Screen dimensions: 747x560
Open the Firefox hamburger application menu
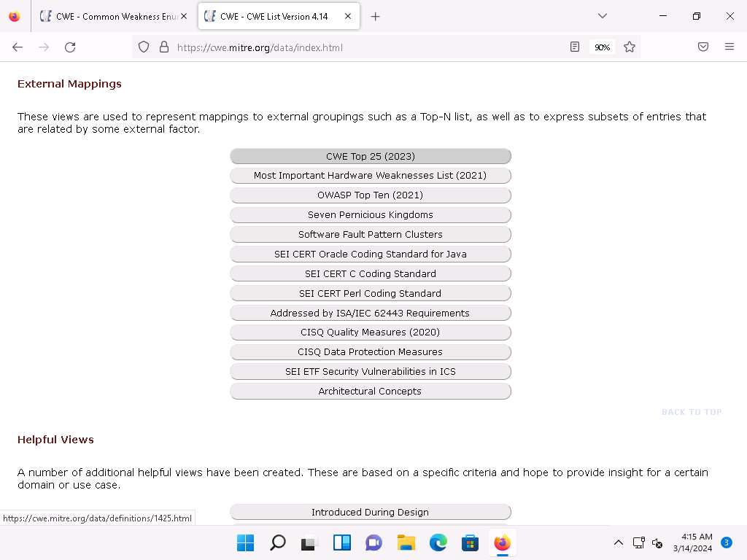(x=729, y=47)
